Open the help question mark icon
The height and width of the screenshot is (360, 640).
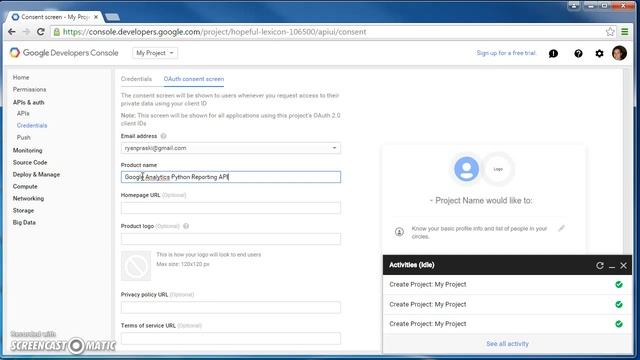[x=578, y=53]
